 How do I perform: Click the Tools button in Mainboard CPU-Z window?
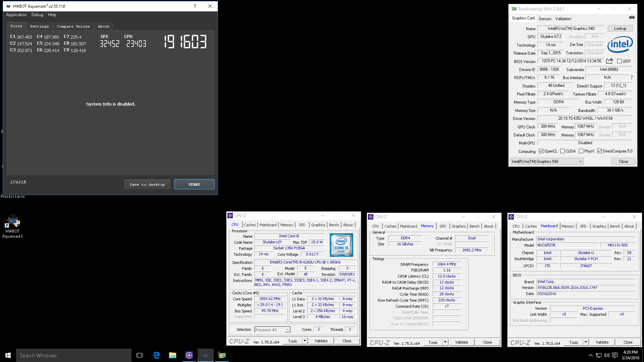(x=573, y=342)
